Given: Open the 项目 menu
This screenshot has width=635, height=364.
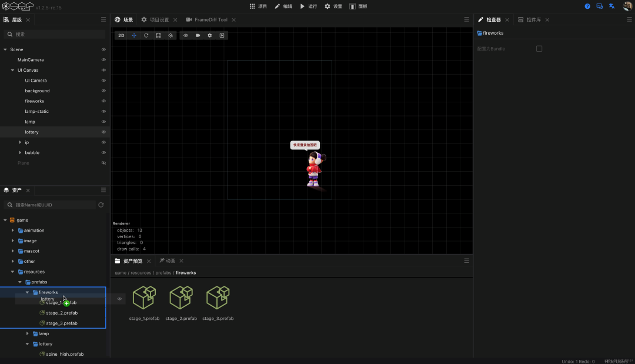Looking at the screenshot, I should pos(258,6).
